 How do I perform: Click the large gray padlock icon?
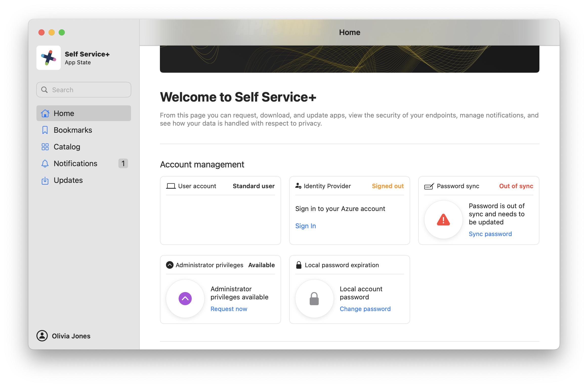(x=314, y=299)
